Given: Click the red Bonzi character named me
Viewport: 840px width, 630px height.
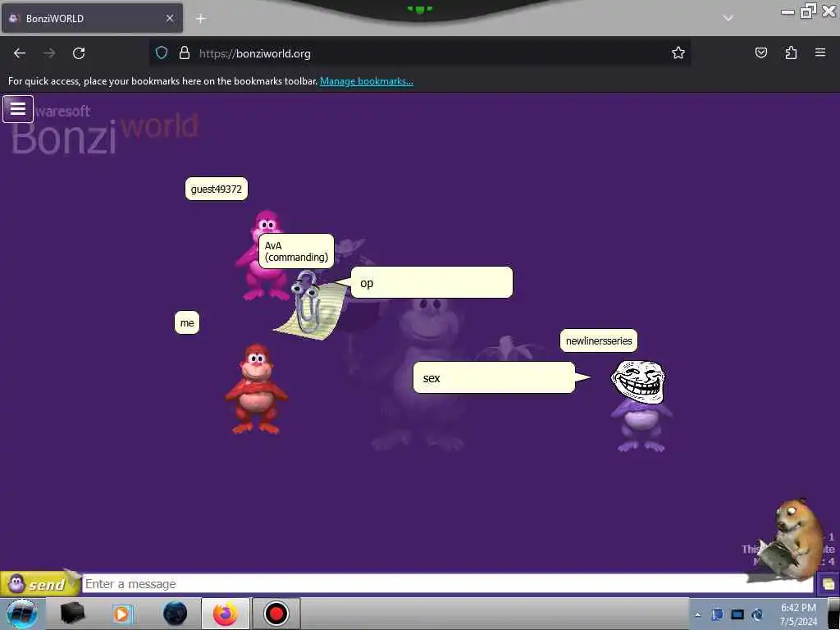Looking at the screenshot, I should coord(256,389).
